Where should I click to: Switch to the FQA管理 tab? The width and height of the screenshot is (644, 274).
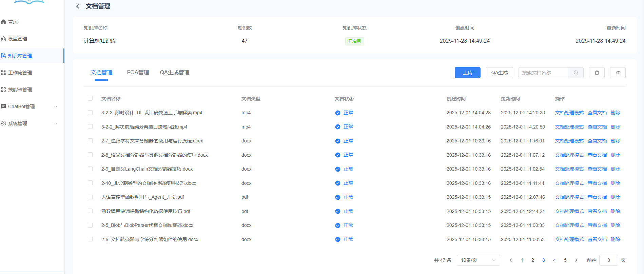(x=138, y=73)
